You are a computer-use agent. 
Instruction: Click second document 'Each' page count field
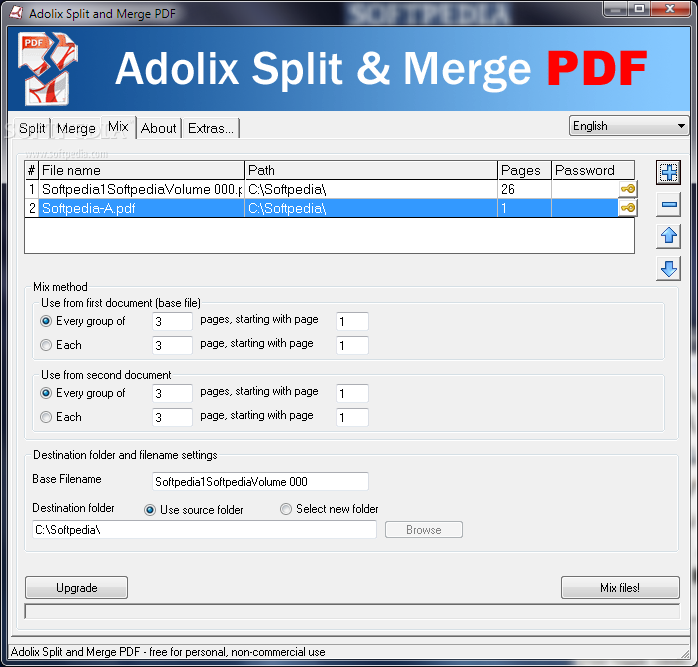click(x=172, y=417)
